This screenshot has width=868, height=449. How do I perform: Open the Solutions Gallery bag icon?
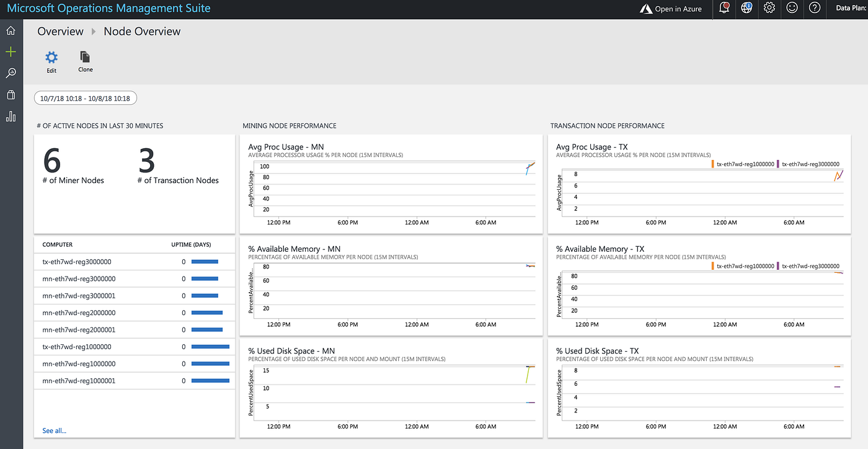(11, 95)
